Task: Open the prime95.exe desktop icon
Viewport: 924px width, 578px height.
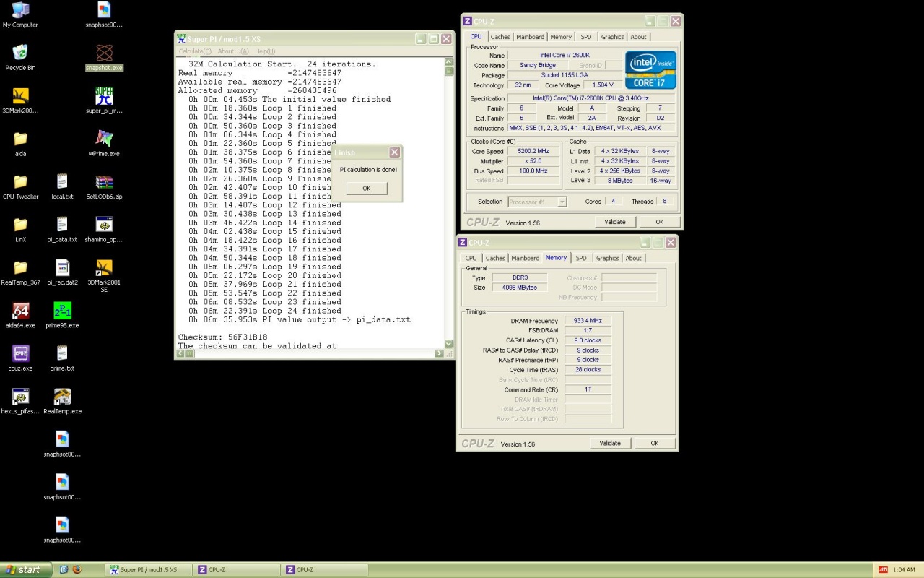Action: pos(62,311)
